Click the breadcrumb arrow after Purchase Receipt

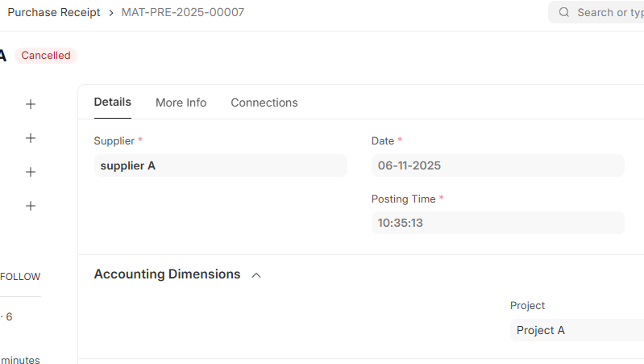click(x=111, y=12)
